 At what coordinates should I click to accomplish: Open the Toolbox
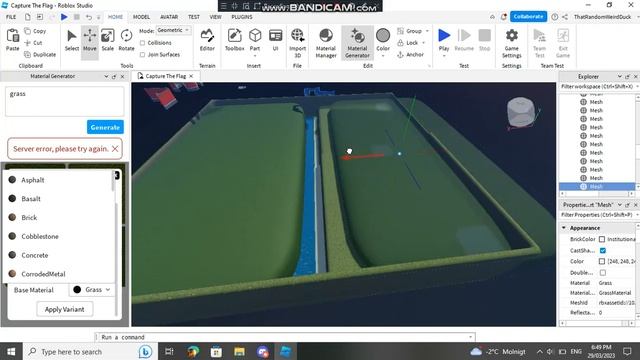pos(235,41)
